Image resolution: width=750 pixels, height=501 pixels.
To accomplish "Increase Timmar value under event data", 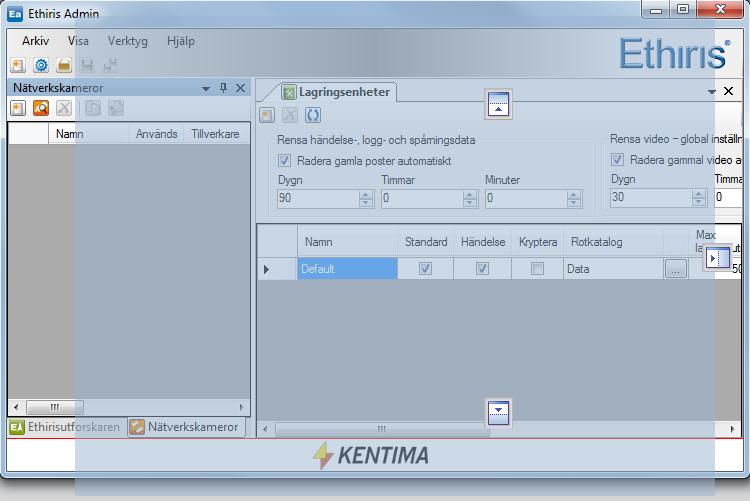I will [470, 194].
